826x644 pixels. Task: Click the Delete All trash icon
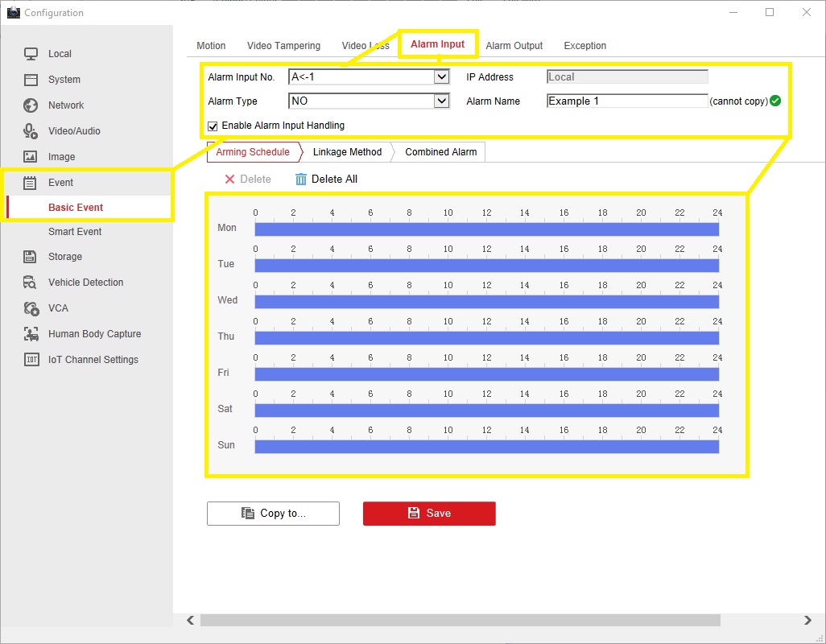pos(301,180)
